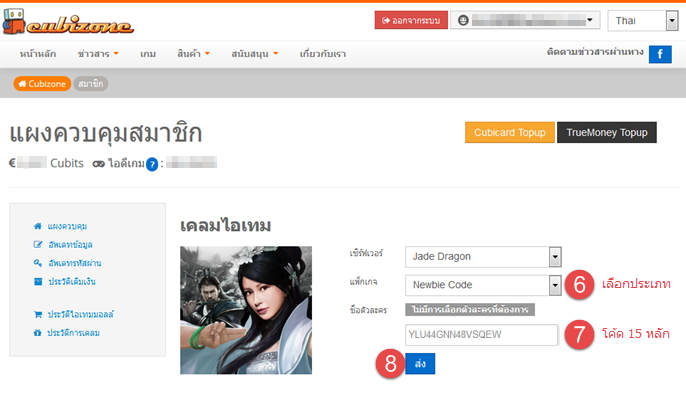This screenshot has width=686, height=395.
Task: Click the Cubizone logo
Action: [x=68, y=22]
